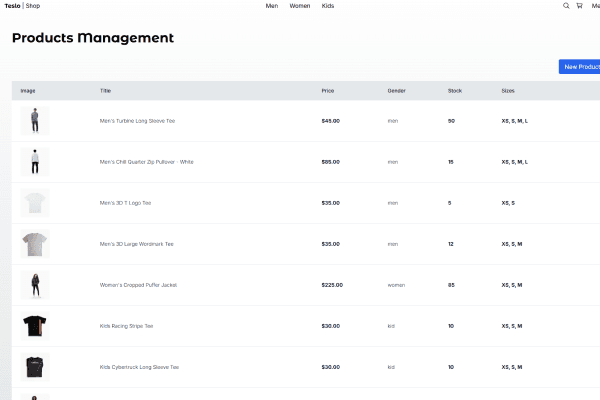Select the $45.00 price cell
600x400 pixels.
[331, 121]
